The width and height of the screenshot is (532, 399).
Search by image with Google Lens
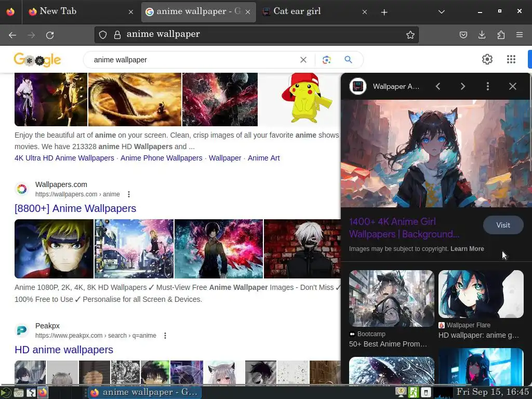(x=326, y=60)
